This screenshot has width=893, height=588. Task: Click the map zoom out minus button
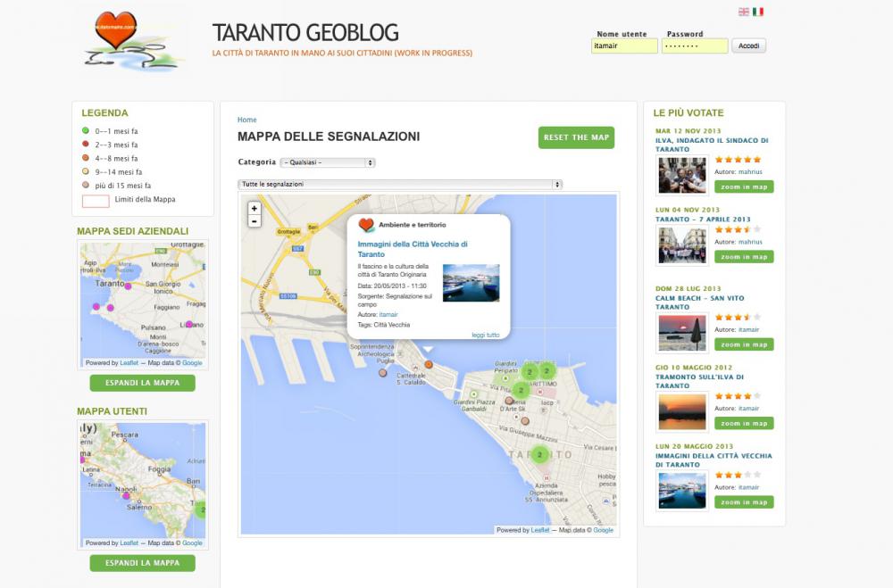[x=255, y=220]
